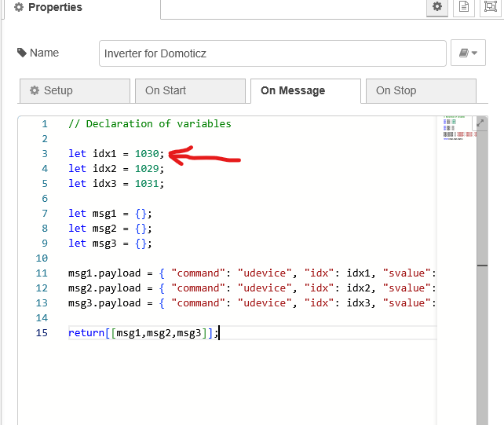Switch to the Setup tab
504x425 pixels.
click(x=75, y=90)
